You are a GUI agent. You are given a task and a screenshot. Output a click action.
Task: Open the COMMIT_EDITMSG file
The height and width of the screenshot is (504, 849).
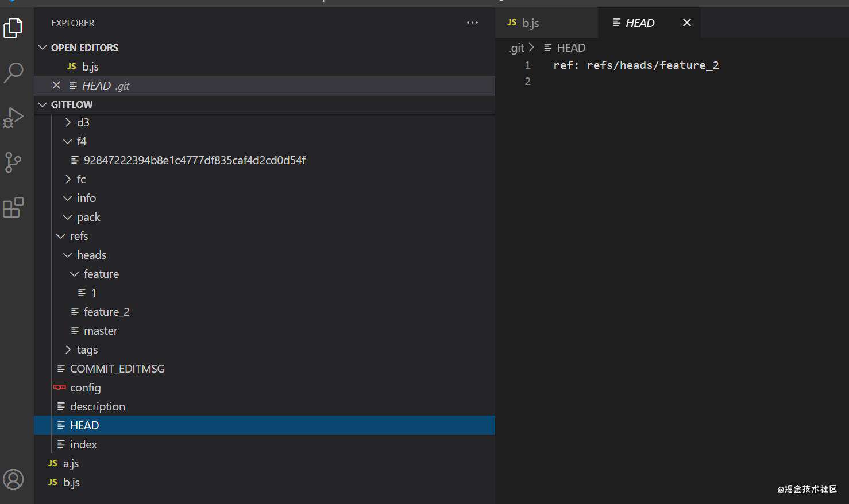click(264, 369)
